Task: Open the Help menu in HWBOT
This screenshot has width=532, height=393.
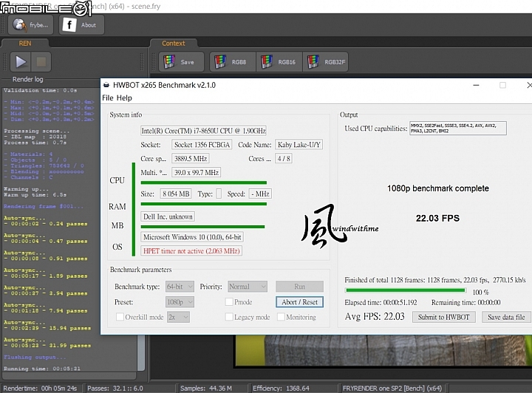Action: pyautogui.click(x=124, y=98)
